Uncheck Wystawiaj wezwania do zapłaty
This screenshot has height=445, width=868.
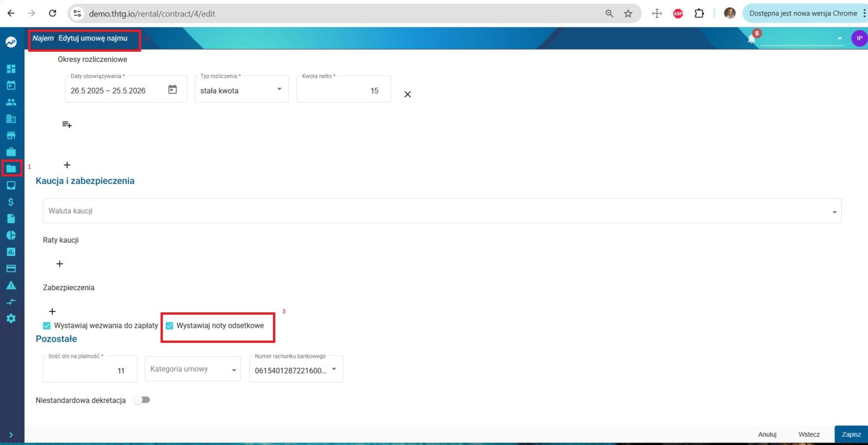[47, 326]
